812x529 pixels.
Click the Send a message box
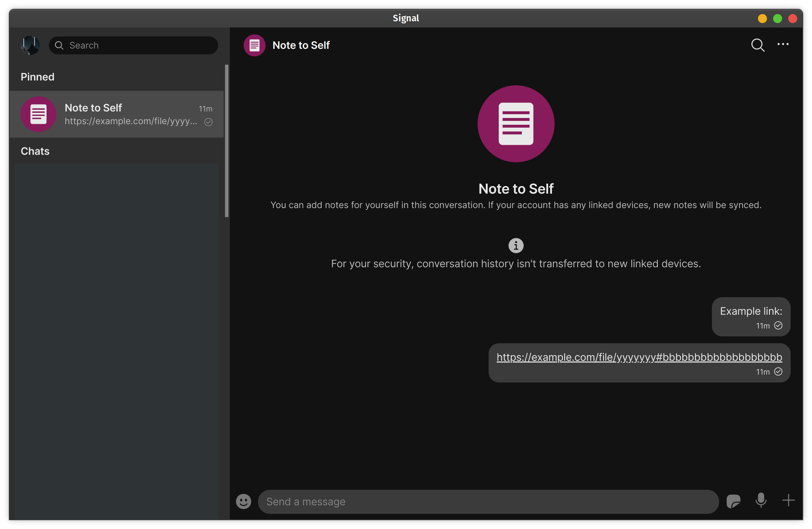pyautogui.click(x=488, y=502)
